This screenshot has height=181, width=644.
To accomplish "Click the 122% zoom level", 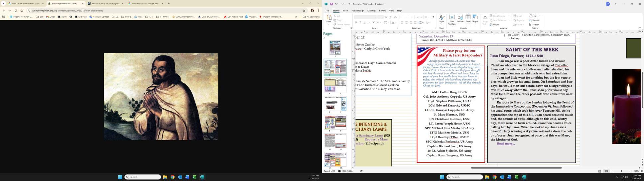I will pos(636,171).
